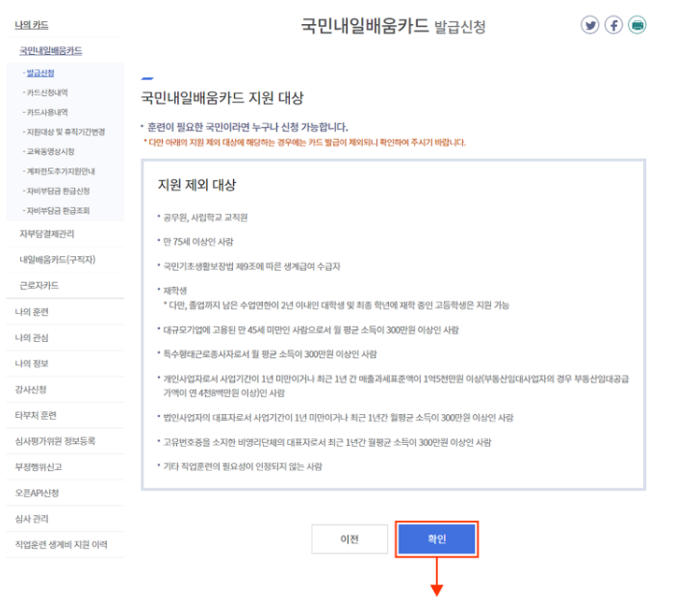Click the 특수형태근로종사자 income line
The image size is (700, 600).
[x=270, y=354]
